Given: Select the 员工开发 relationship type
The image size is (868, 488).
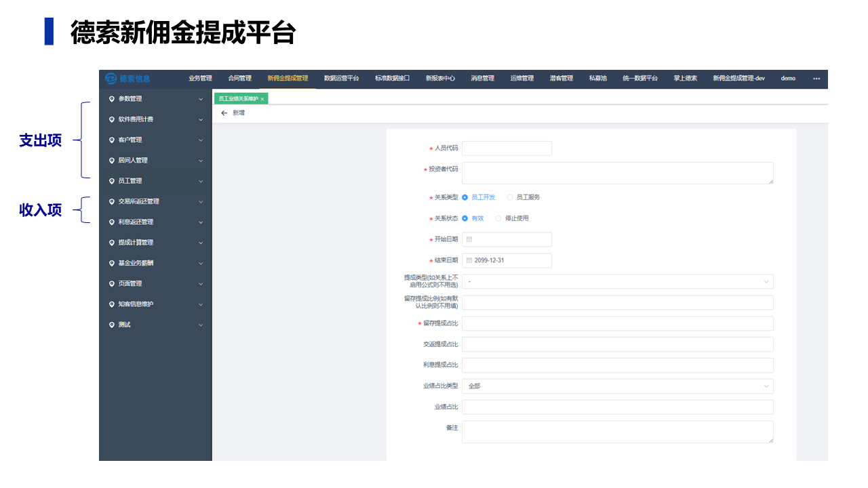Looking at the screenshot, I should [x=479, y=197].
